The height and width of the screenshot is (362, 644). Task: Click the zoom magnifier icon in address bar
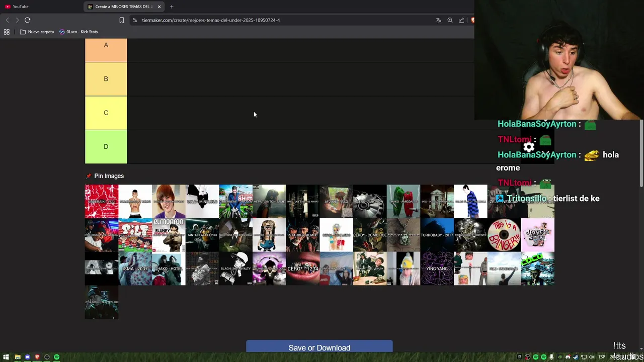tap(450, 20)
